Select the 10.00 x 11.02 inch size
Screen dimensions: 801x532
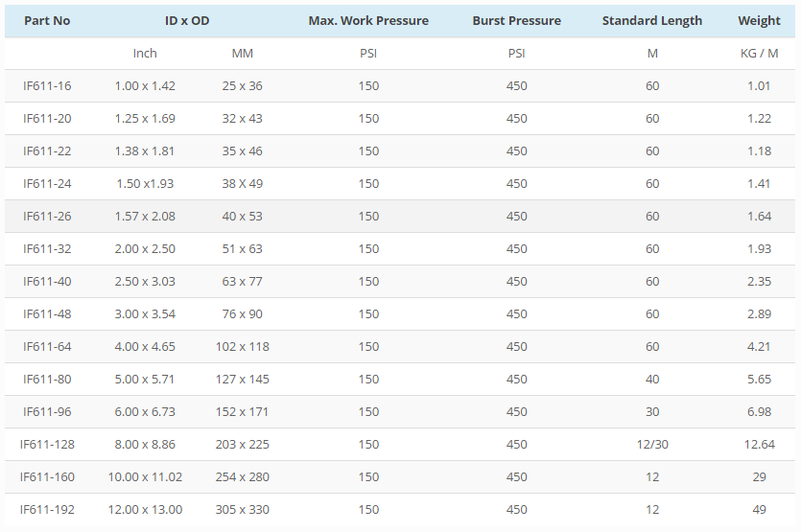click(145, 476)
